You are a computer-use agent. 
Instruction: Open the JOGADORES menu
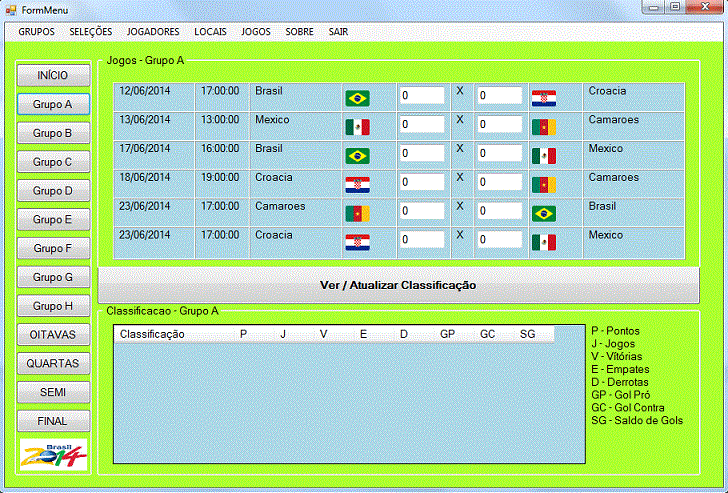coord(153,31)
